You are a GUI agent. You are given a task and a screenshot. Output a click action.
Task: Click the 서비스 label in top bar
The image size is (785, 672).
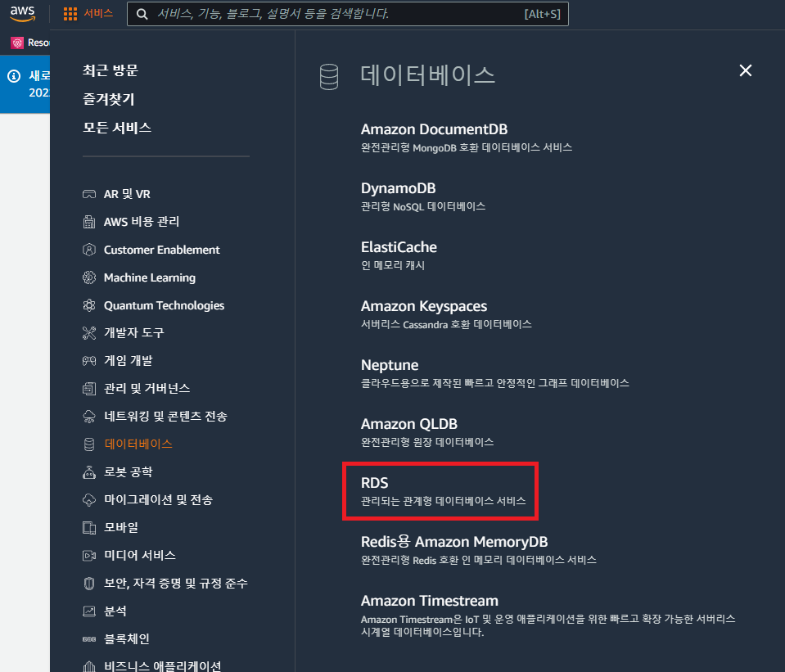tap(98, 14)
